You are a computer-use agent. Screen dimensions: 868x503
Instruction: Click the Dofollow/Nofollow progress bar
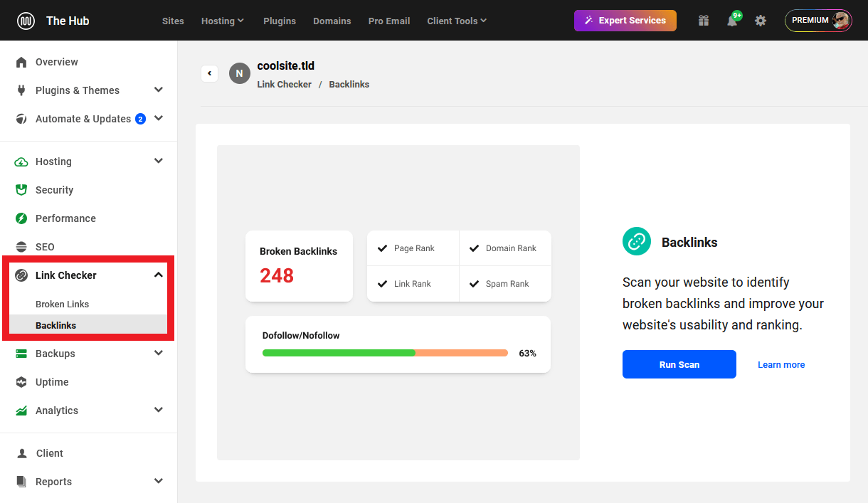click(385, 353)
